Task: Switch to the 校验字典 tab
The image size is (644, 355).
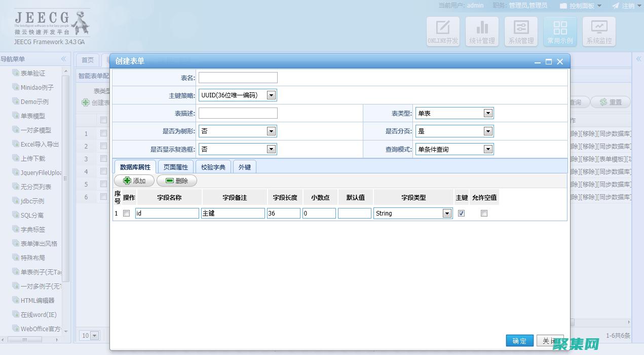Action: coord(213,167)
